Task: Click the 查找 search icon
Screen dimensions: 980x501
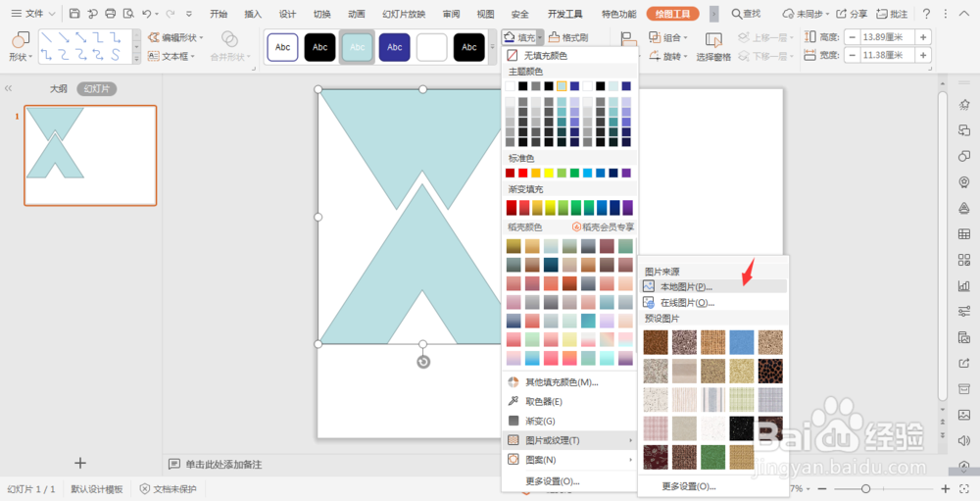Action: (x=736, y=13)
